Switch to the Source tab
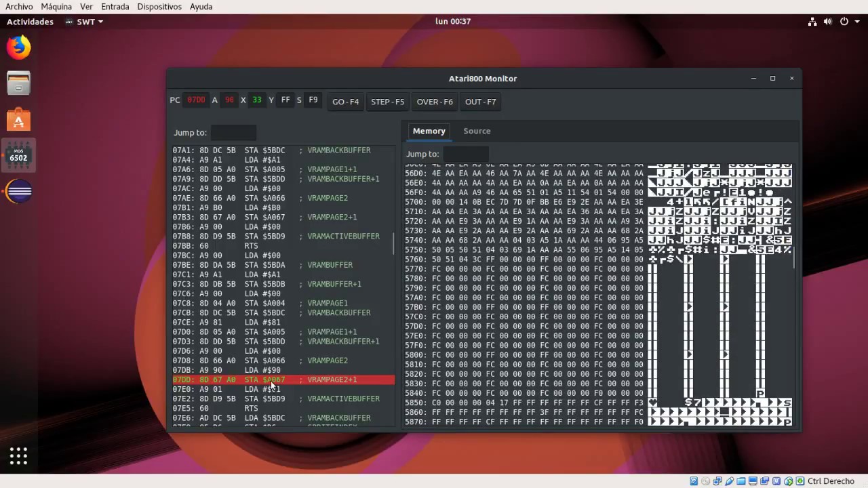The height and width of the screenshot is (488, 868). click(x=477, y=131)
